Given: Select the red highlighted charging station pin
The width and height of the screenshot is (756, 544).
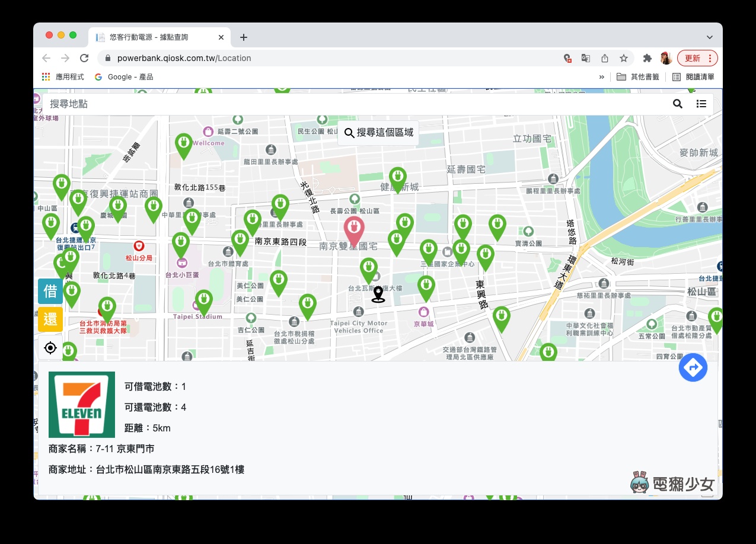Looking at the screenshot, I should (354, 230).
